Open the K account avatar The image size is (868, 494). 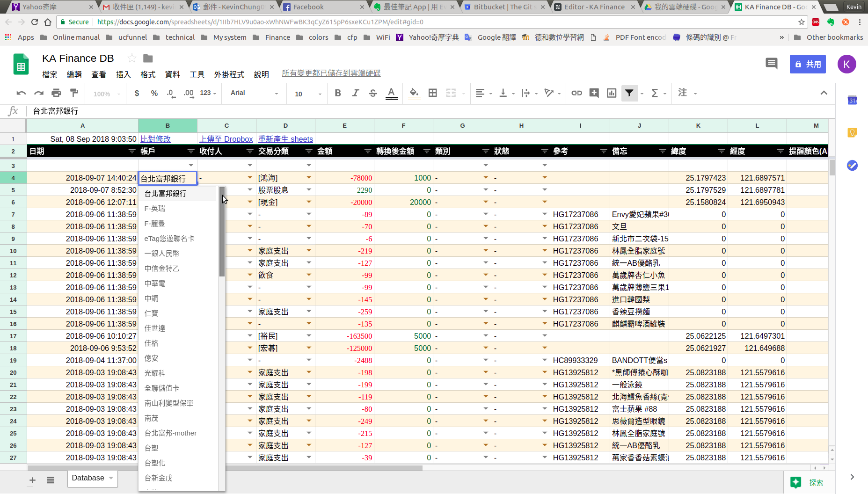pos(846,64)
